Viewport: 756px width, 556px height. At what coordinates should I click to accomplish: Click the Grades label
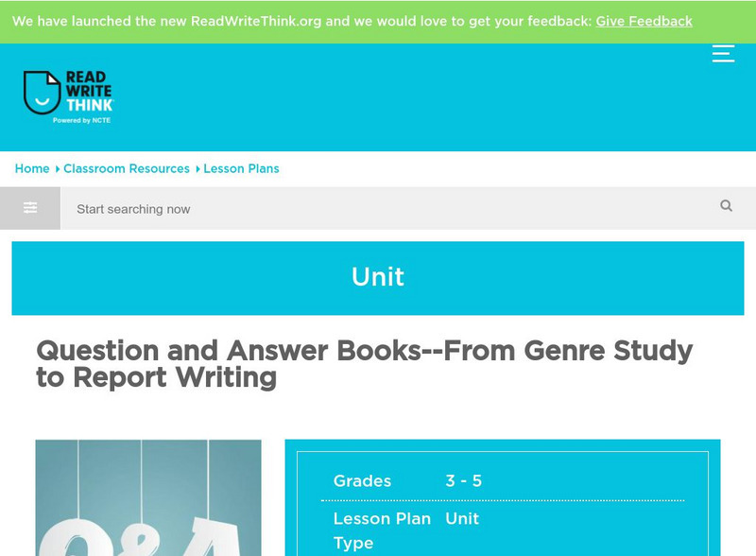coord(362,480)
